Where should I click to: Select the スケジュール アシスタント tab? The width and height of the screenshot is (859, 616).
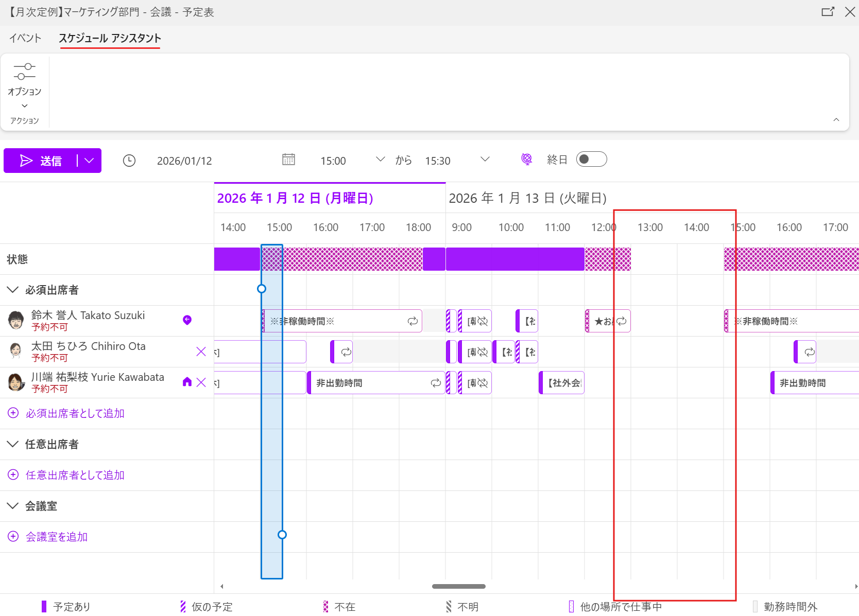click(110, 38)
